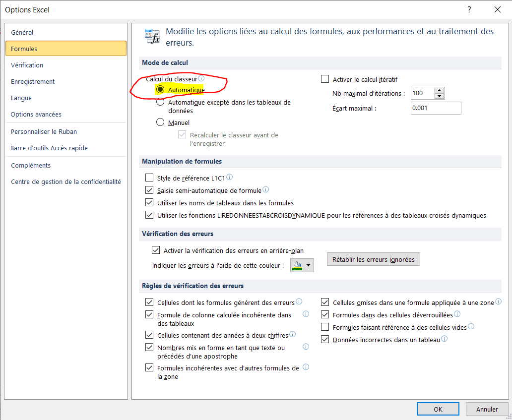Uncheck Saisie semi-automatique de formule
This screenshot has height=420, width=512.
pos(149,190)
